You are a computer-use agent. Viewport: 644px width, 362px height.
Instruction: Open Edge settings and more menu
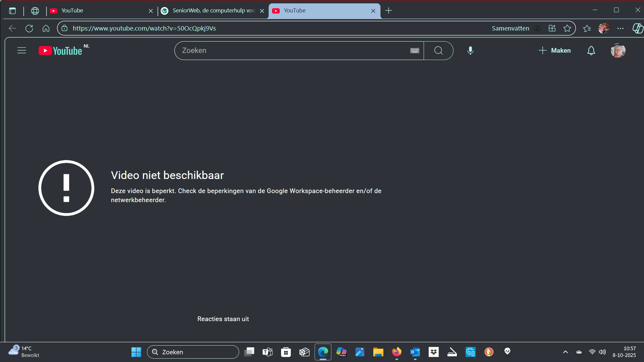tap(621, 28)
